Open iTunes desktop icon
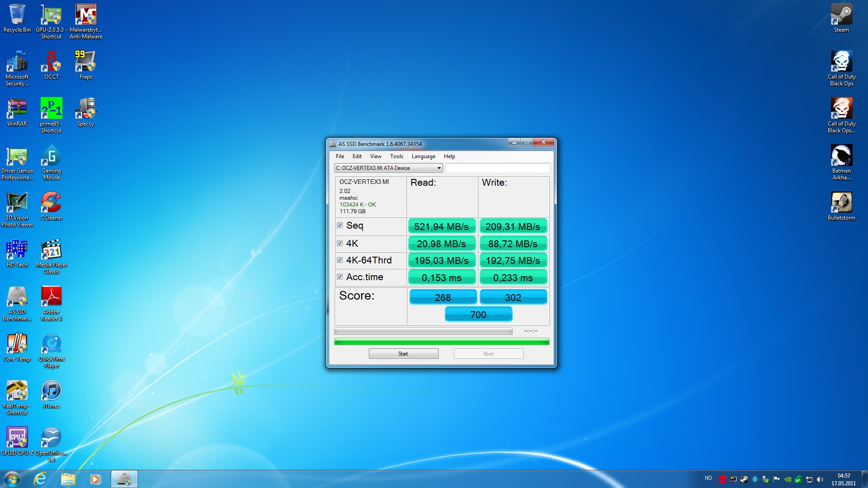The image size is (868, 488). (x=52, y=394)
